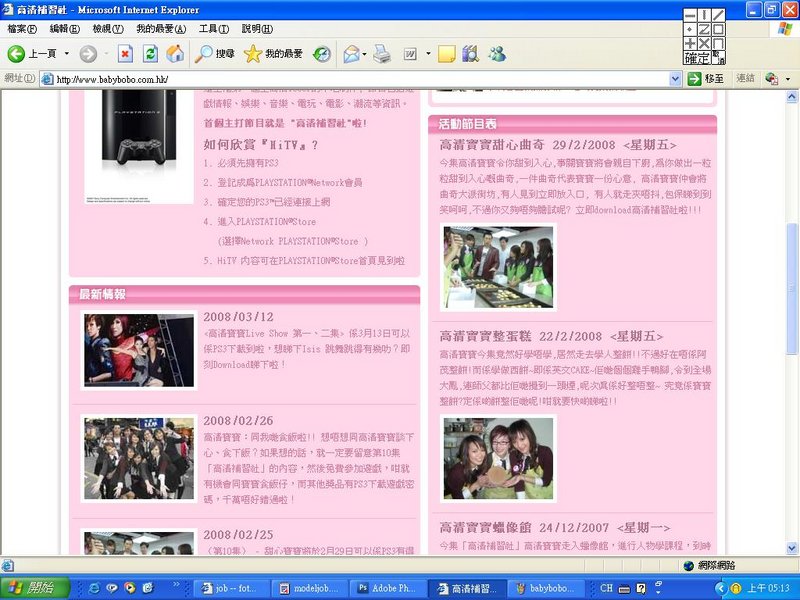Screen dimensions: 800x600
Task: Click the 移至 (Go) button
Action: coord(706,78)
